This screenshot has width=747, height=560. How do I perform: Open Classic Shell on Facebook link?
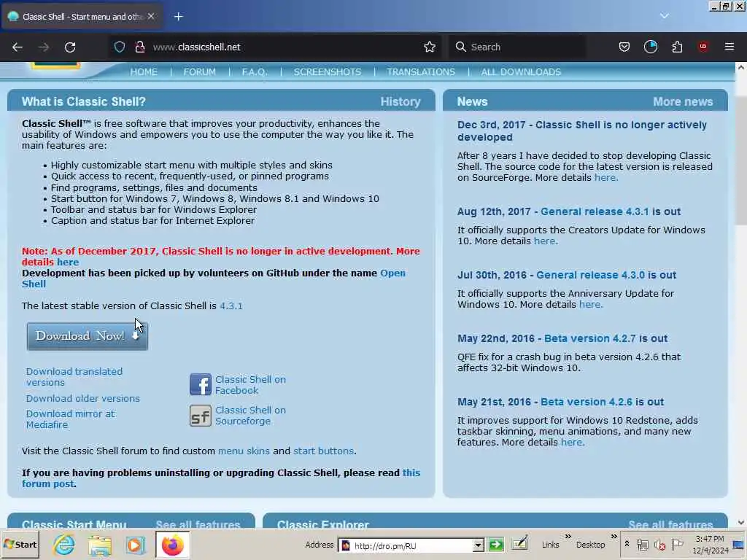(x=251, y=385)
